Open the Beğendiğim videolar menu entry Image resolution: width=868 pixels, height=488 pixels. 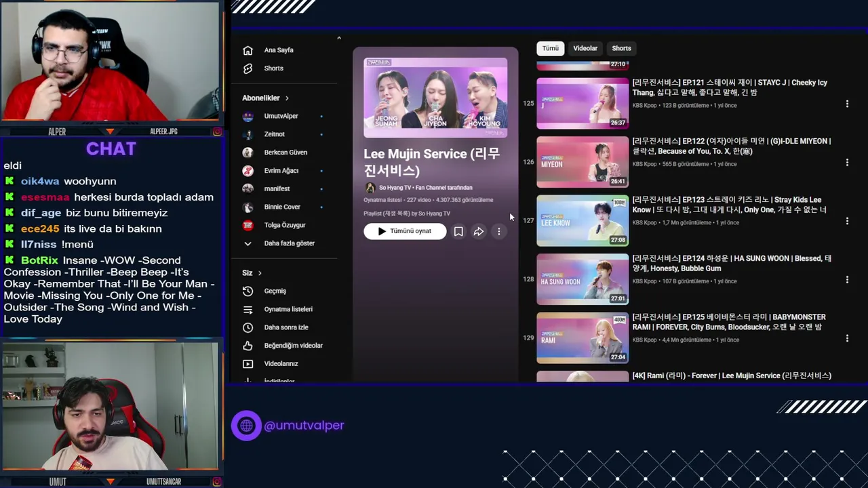click(293, 346)
